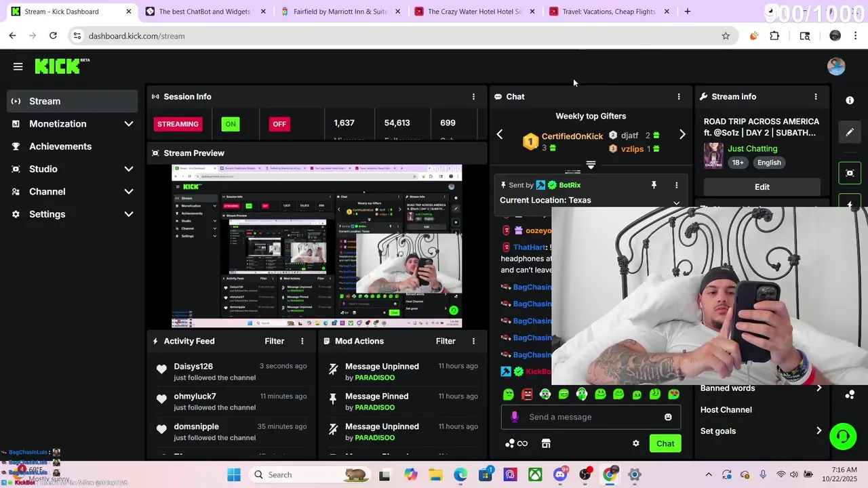Switch to the best ChatBot and Widgets tab

[204, 12]
